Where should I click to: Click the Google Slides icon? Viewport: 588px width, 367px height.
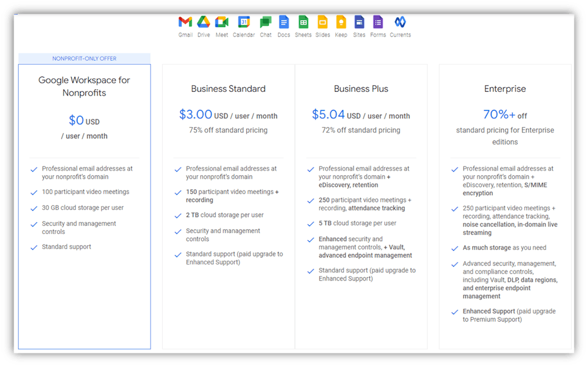click(x=322, y=22)
